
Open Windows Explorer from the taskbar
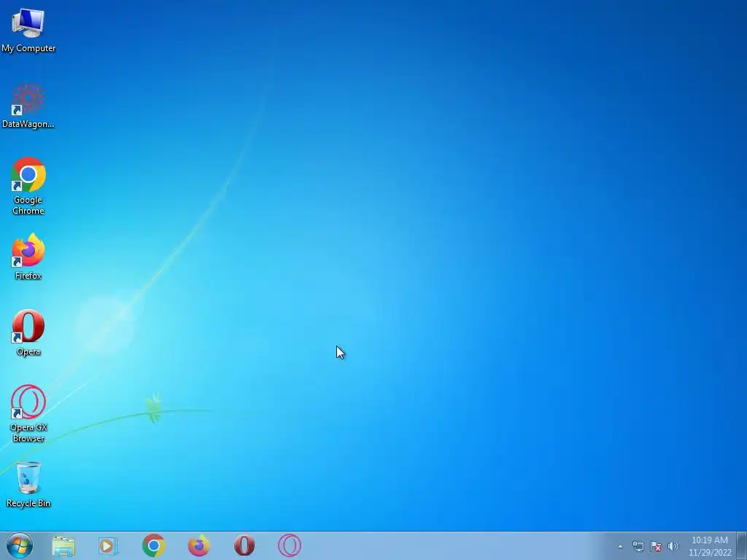[63, 545]
